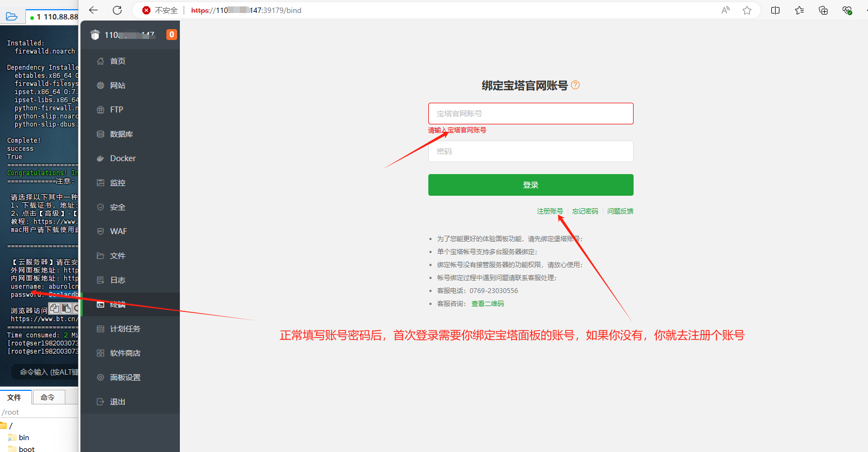The width and height of the screenshot is (868, 452).
Task: Refresh the page with reload icon
Action: (117, 10)
